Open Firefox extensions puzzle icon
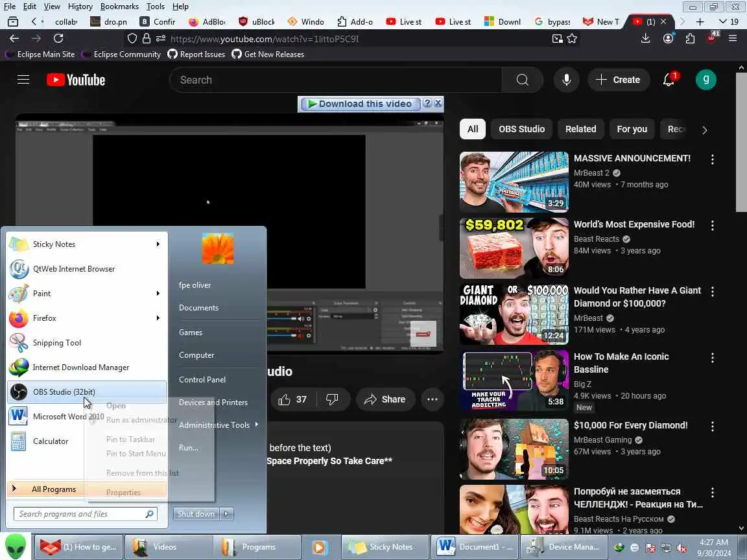The width and height of the screenshot is (747, 560). [x=690, y=39]
